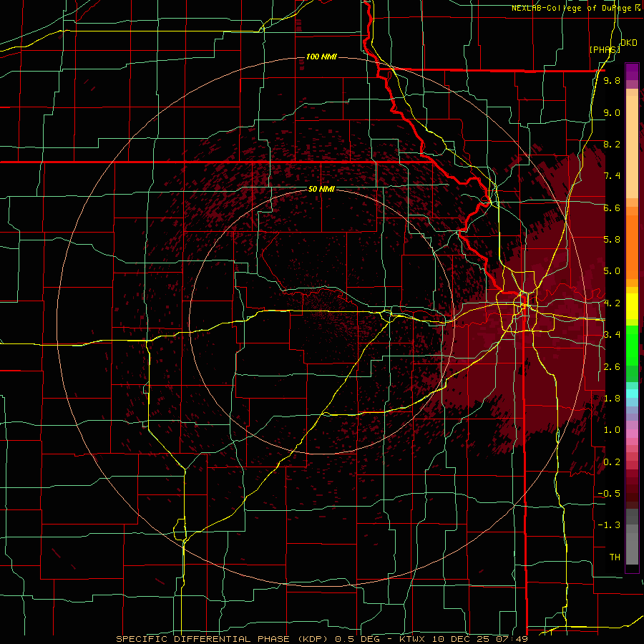Click the 2.6 scale label
This screenshot has width=644, height=644.
(x=612, y=367)
